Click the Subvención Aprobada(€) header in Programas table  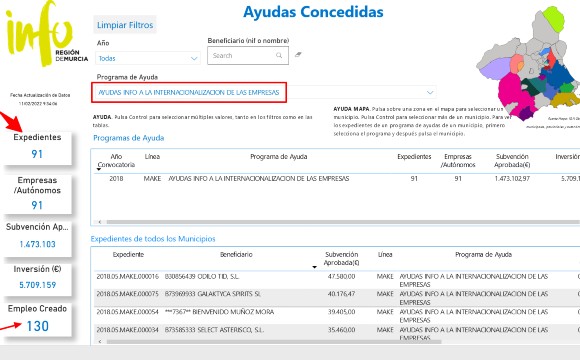coord(512,161)
